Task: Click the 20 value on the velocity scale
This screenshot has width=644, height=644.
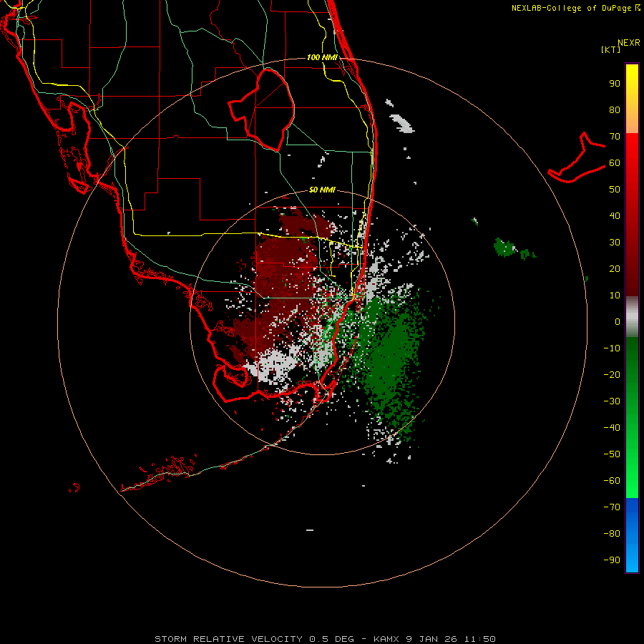Action: pos(615,268)
